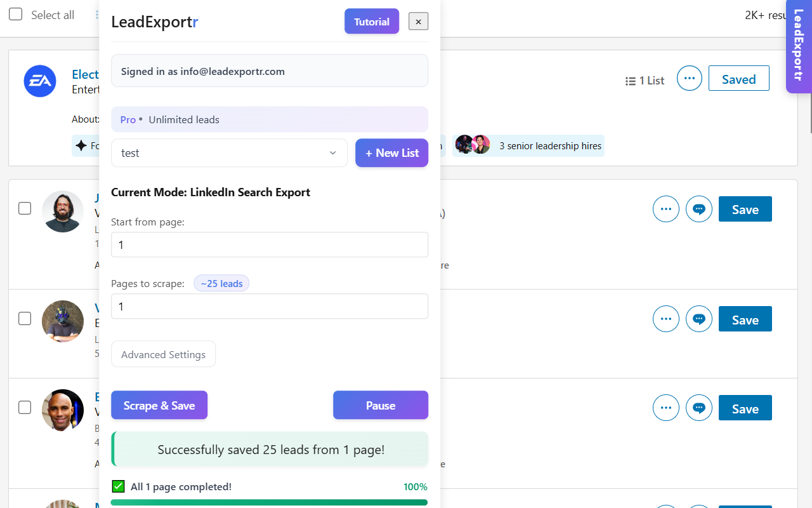
Task: Open the options menu for the third lead
Action: (665, 408)
